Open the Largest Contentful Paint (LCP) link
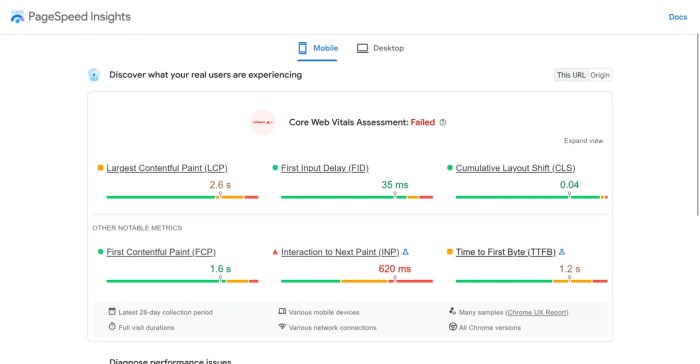The height and width of the screenshot is (364, 700). click(167, 168)
